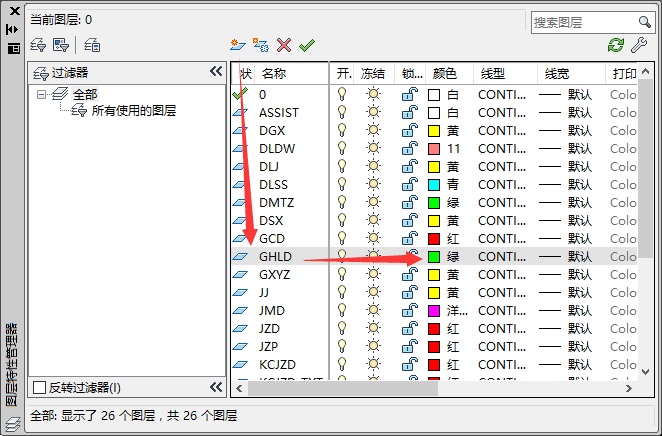Click the plot style Colo of JJ layer
This screenshot has height=436, width=662.
(x=623, y=292)
